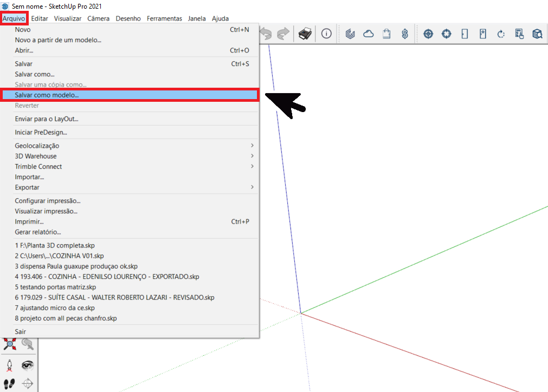Choose 'Configurar impressão...'
The height and width of the screenshot is (392, 548).
[x=130, y=201]
